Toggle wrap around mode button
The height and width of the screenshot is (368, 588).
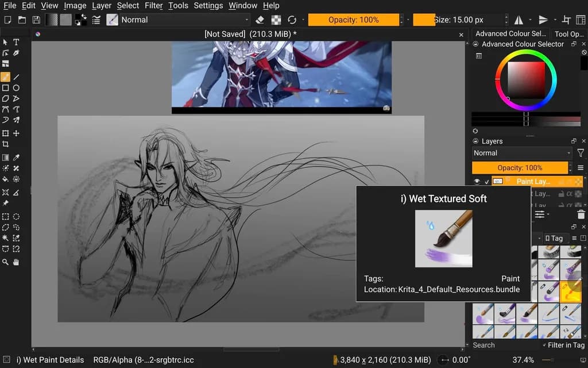(x=566, y=20)
